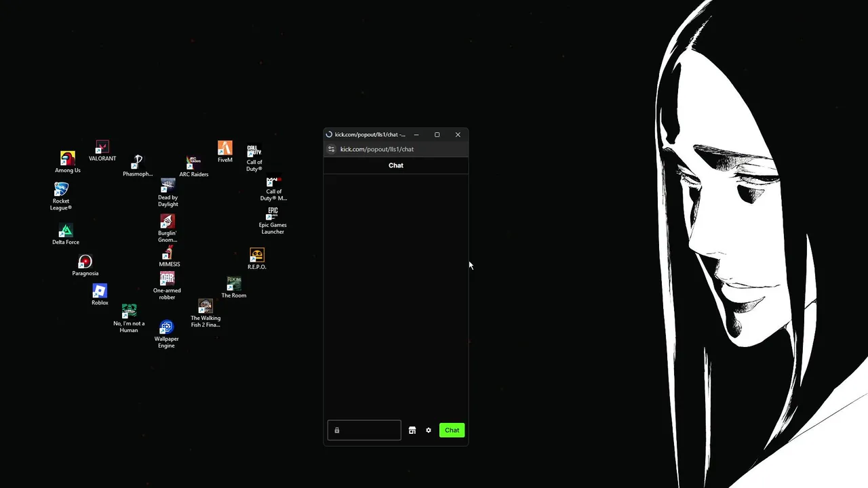Viewport: 868px width, 488px height.
Task: Maximize the Kick chat popout window
Action: point(437,135)
